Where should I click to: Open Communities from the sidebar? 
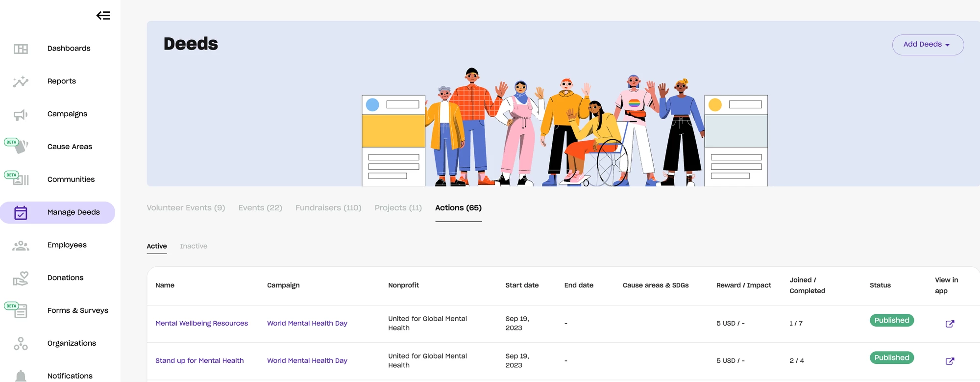71,179
